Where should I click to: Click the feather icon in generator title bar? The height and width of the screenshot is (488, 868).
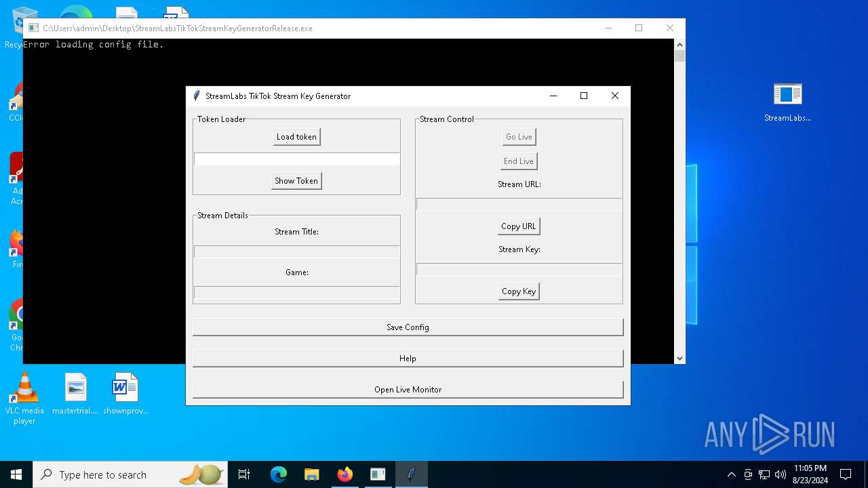pyautogui.click(x=197, y=96)
